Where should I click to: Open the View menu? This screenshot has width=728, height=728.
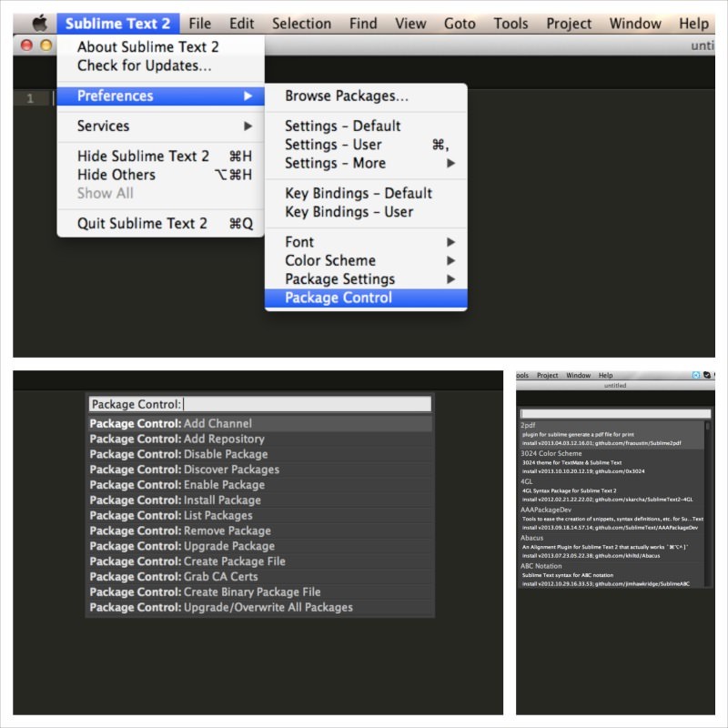pyautogui.click(x=410, y=24)
